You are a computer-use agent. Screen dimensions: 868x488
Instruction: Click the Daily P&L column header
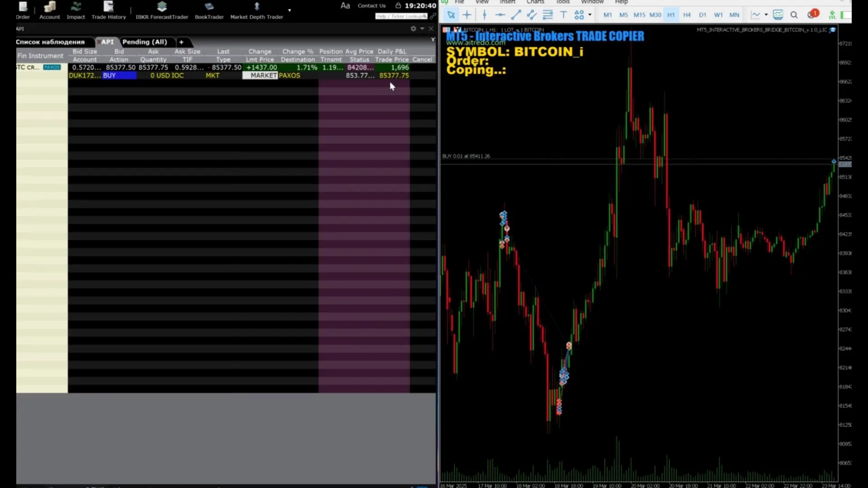(392, 52)
